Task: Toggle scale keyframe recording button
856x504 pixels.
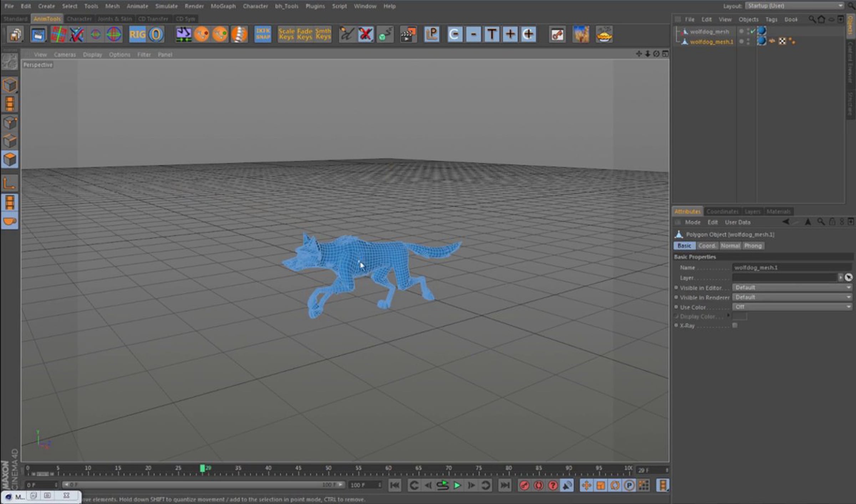Action: click(x=601, y=485)
